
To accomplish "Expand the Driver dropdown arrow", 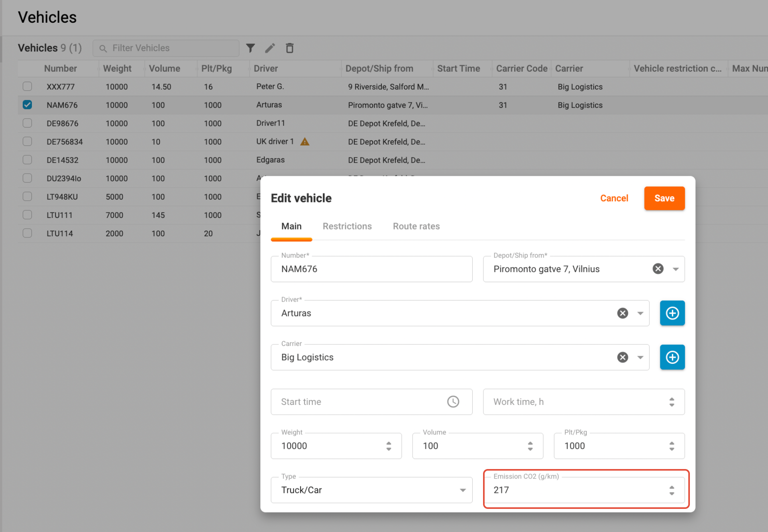I will point(640,313).
